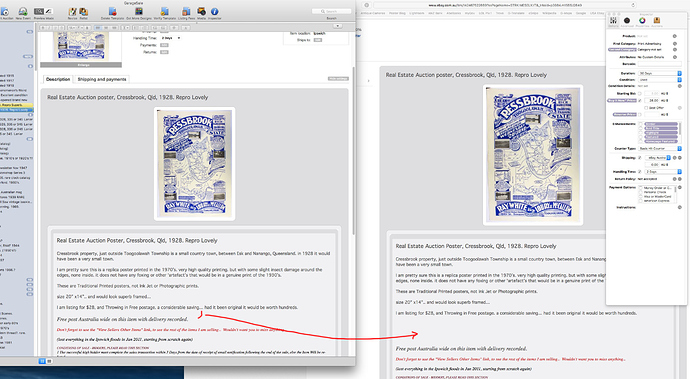This screenshot has width=690, height=379.
Task: Select the Description tab
Action: (x=58, y=79)
